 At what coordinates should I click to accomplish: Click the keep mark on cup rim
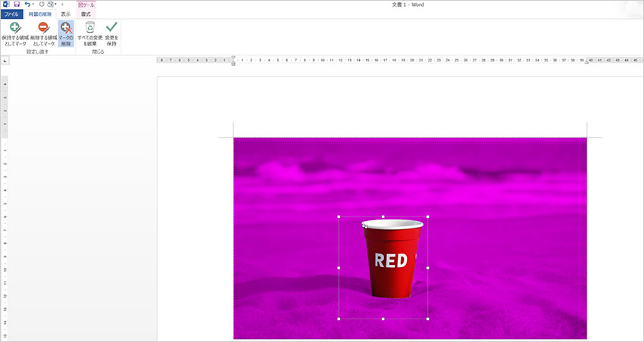(364, 225)
